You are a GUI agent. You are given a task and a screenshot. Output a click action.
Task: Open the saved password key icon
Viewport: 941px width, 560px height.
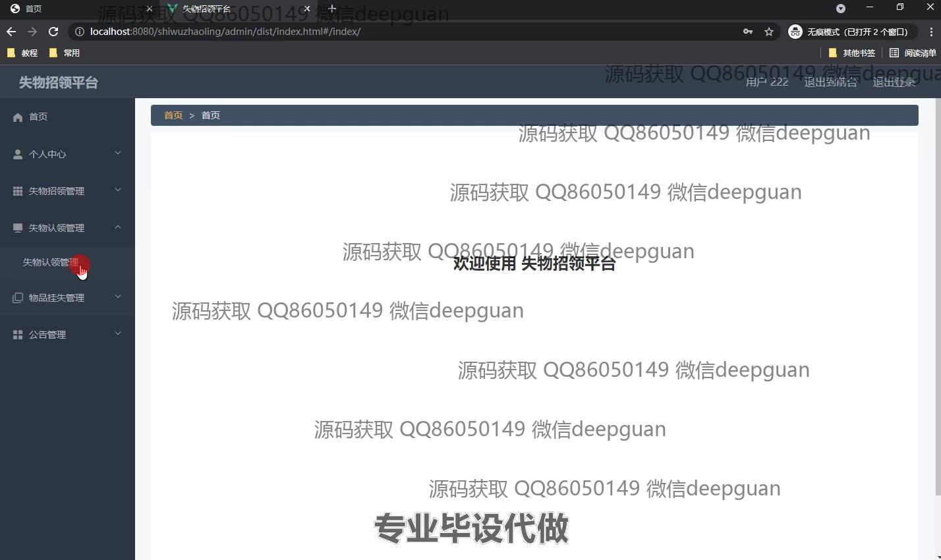pyautogui.click(x=748, y=32)
